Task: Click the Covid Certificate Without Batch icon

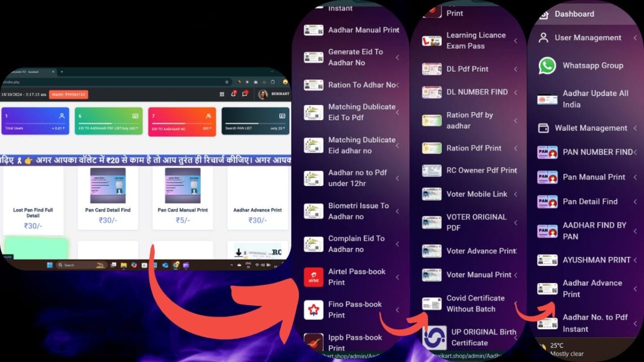Action: [x=431, y=304]
